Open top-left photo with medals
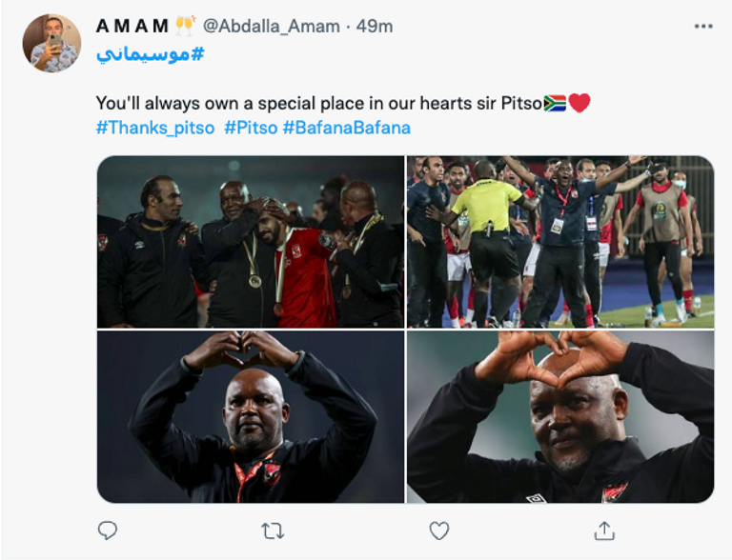This screenshot has height=560, width=732. coord(251,241)
